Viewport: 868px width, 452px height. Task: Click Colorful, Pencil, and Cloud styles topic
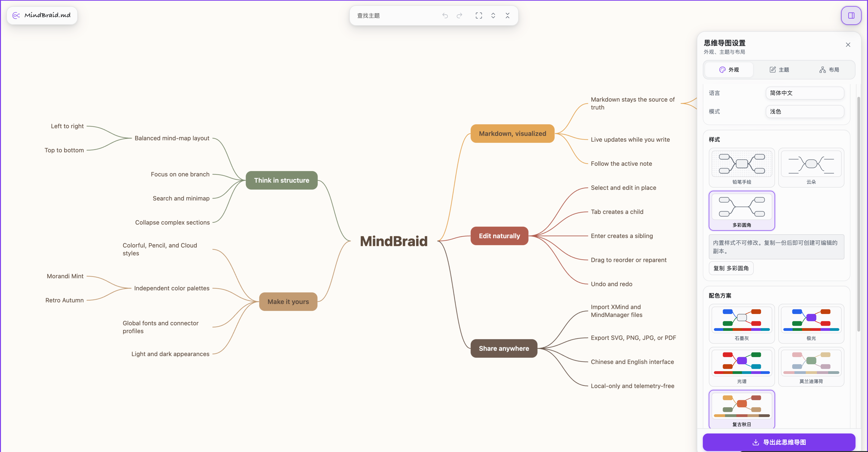(x=160, y=249)
